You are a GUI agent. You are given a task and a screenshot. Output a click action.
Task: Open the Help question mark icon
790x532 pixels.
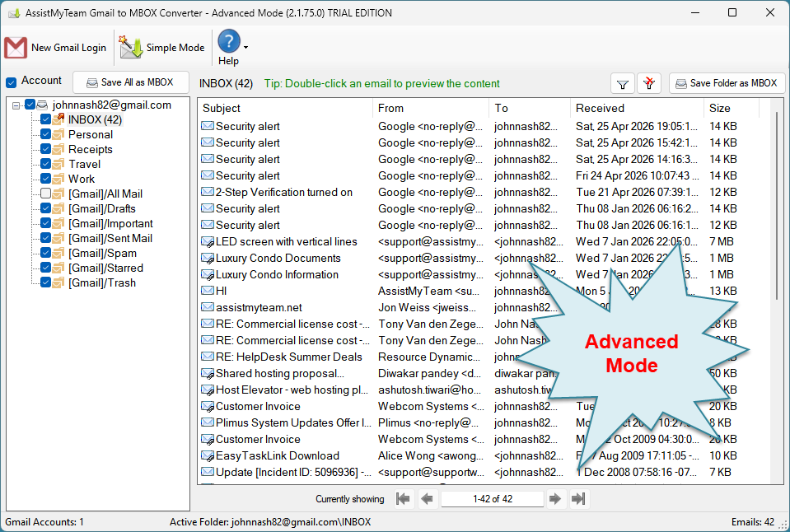tap(228, 41)
